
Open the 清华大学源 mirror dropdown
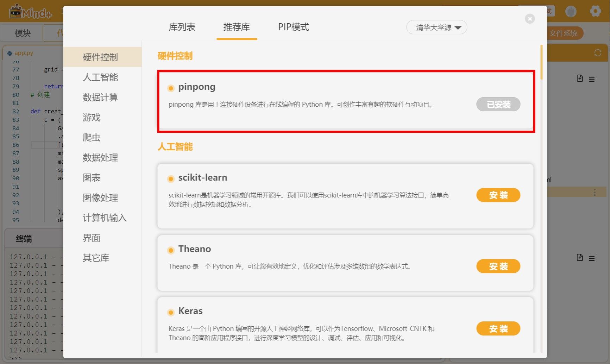[436, 27]
